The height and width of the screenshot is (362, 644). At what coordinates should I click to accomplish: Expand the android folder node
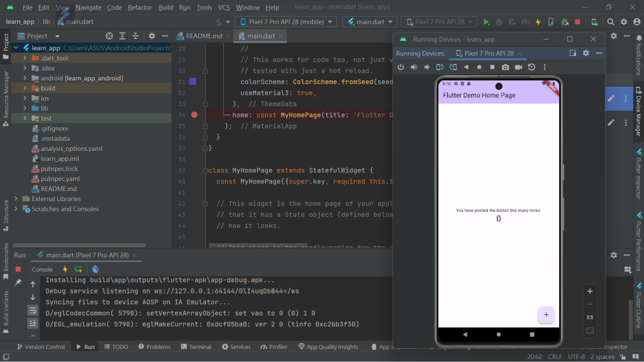25,78
